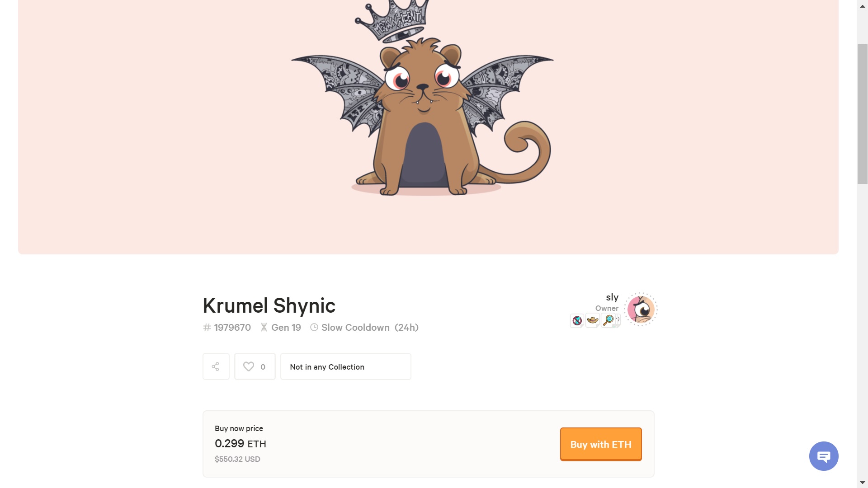Click the share icon button
The height and width of the screenshot is (488, 868).
tap(216, 366)
